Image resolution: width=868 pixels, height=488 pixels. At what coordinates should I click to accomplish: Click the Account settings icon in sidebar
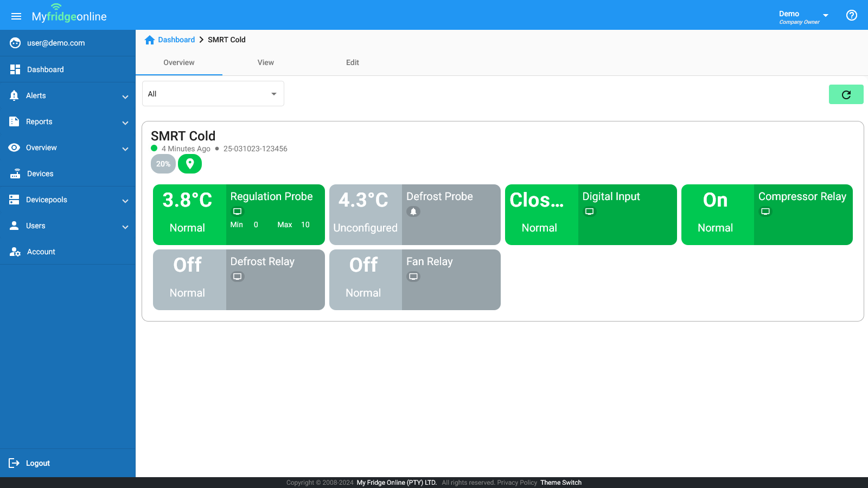(15, 252)
